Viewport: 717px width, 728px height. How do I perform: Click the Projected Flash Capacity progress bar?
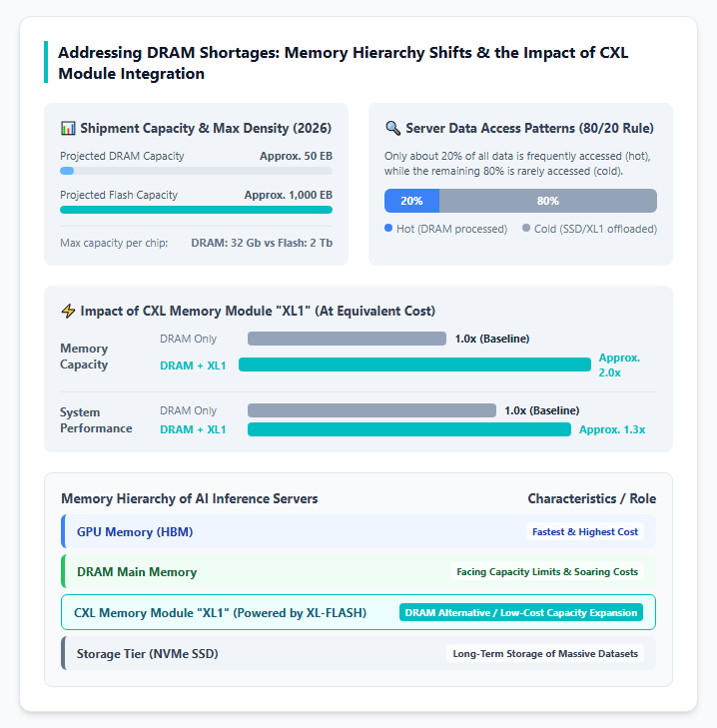point(196,210)
